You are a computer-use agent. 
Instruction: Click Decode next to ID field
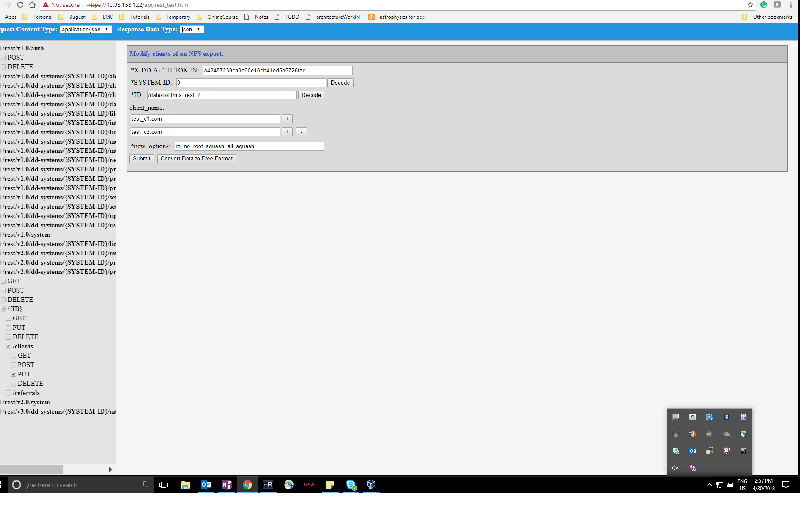click(x=311, y=95)
